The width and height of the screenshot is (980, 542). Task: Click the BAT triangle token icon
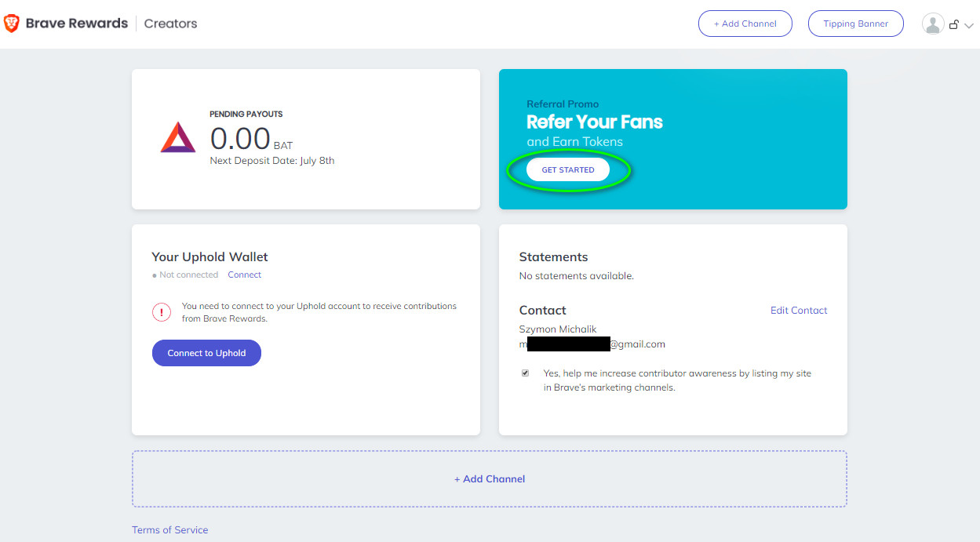(178, 137)
